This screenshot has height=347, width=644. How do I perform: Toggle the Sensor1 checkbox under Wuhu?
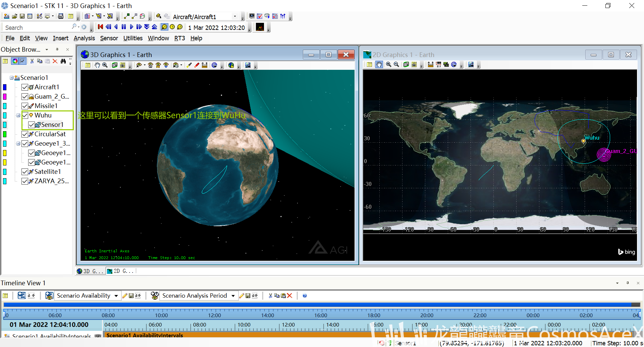[x=32, y=125]
